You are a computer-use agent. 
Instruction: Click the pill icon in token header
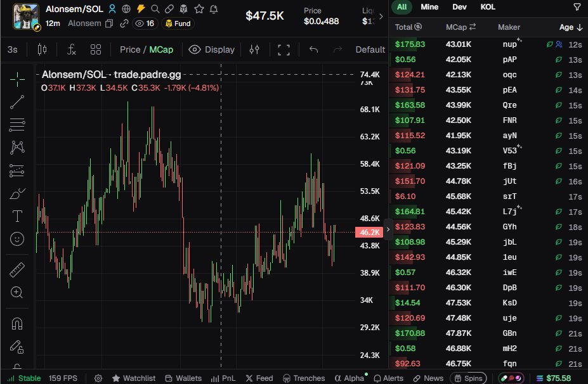pos(169,9)
